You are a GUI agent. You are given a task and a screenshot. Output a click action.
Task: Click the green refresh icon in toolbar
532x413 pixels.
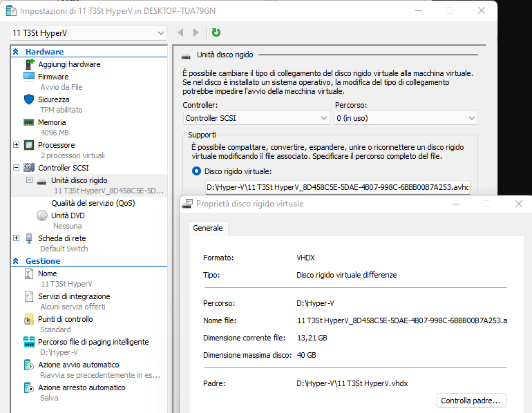click(x=216, y=32)
